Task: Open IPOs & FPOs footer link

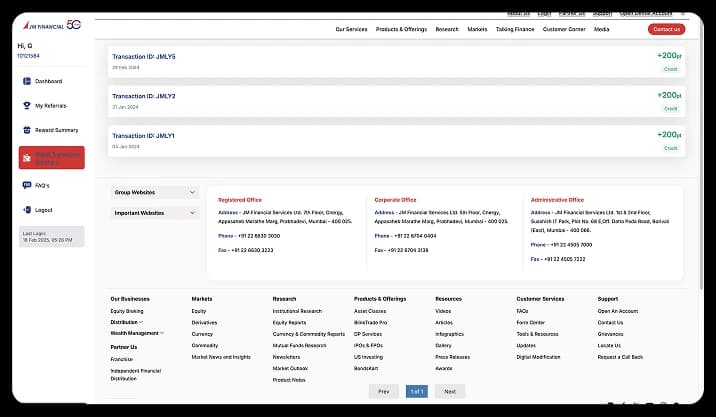Action: [368, 345]
